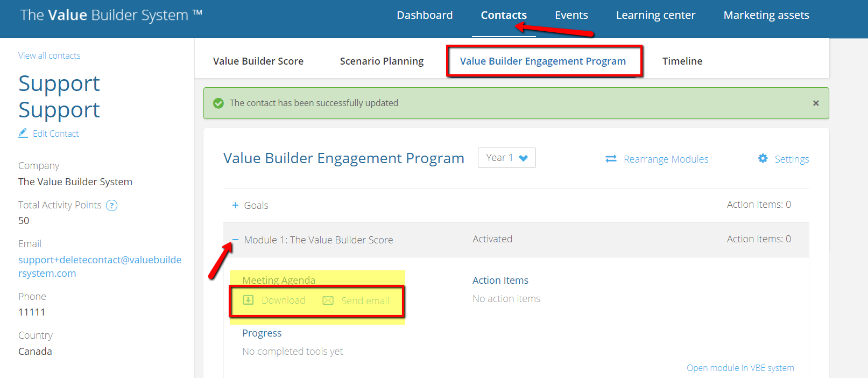This screenshot has width=868, height=378.
Task: Click Rearrange Modules link text
Action: (x=666, y=159)
